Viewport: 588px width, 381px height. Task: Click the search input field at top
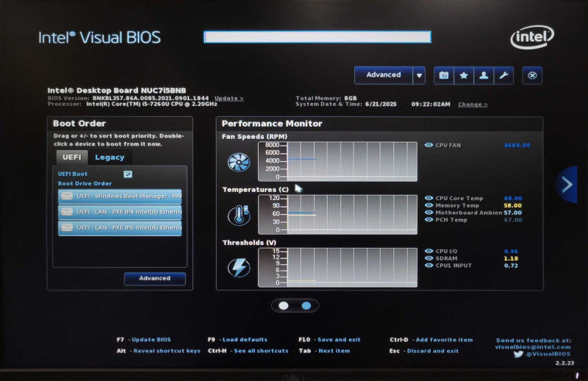point(318,37)
